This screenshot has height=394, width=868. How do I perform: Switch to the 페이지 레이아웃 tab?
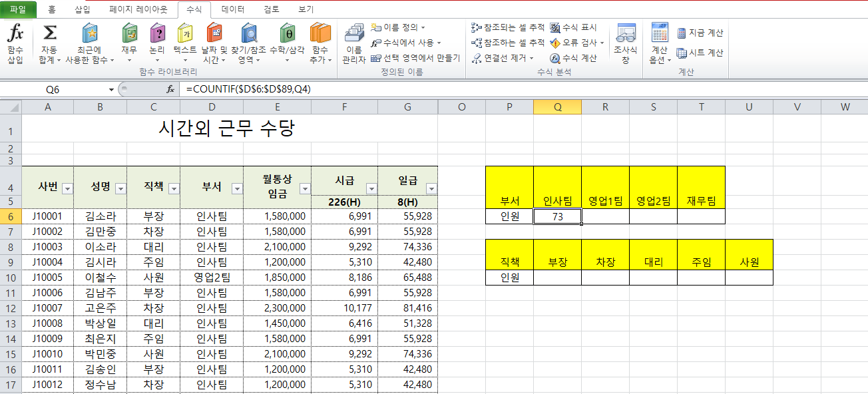point(138,9)
